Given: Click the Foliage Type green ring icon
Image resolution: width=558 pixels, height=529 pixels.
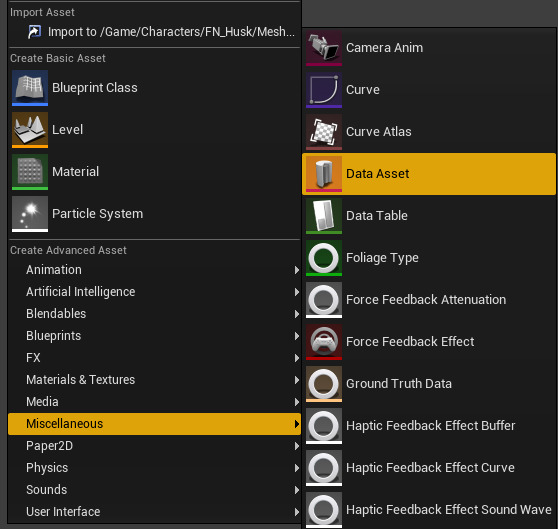Looking at the screenshot, I should click(324, 258).
